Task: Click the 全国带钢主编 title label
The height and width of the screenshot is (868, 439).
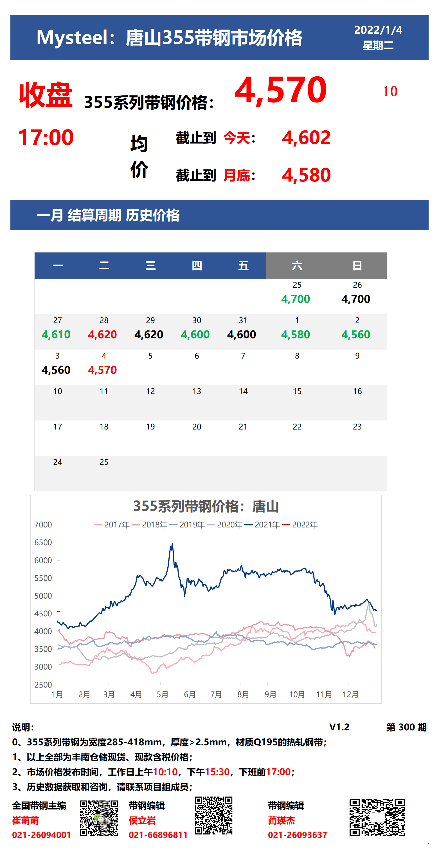Action: pyautogui.click(x=39, y=806)
